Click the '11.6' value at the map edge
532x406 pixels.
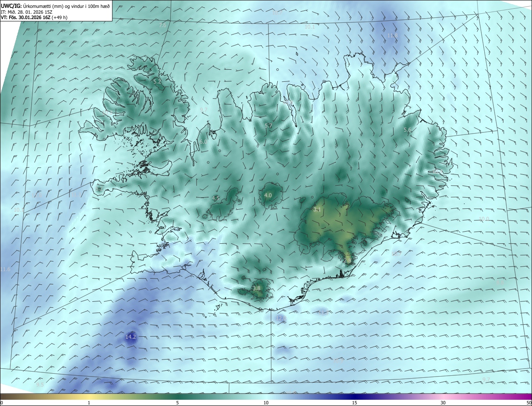[5, 269]
